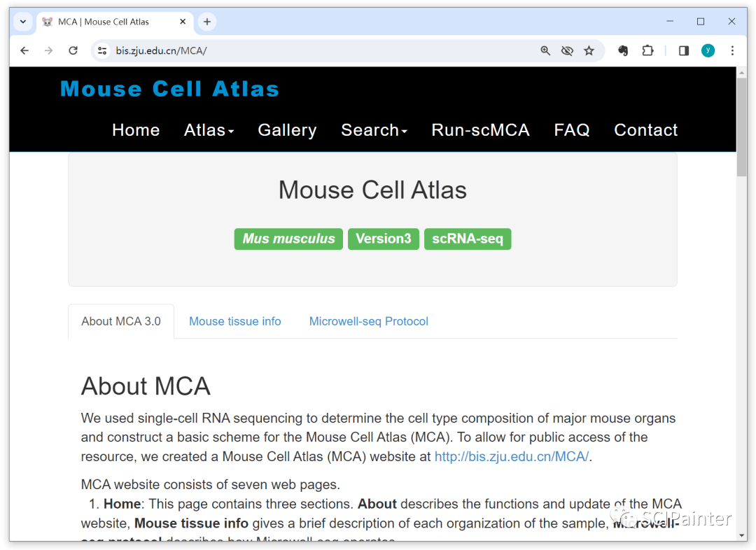The height and width of the screenshot is (550, 756).
Task: Open the Run-scMCA page
Action: (x=480, y=130)
